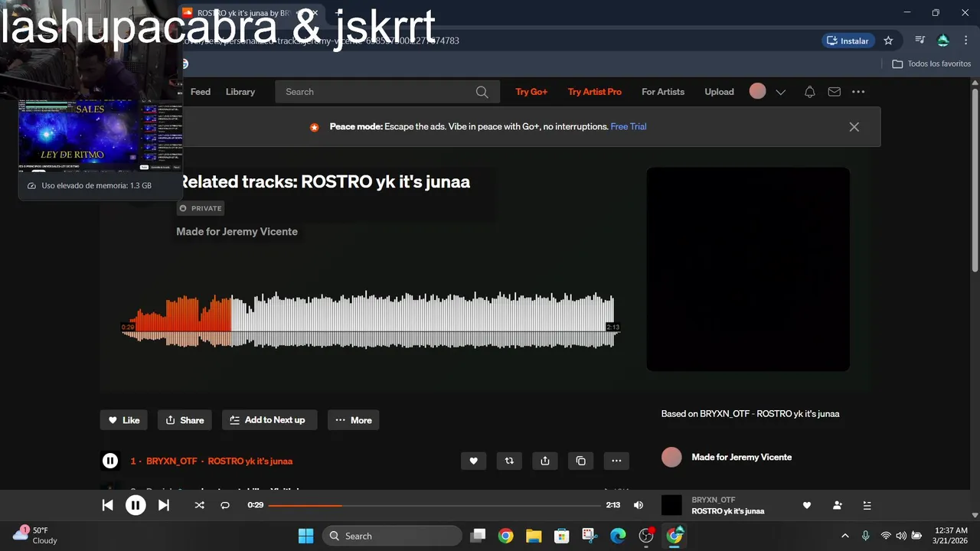Skip to previous track in player bar

point(108,505)
